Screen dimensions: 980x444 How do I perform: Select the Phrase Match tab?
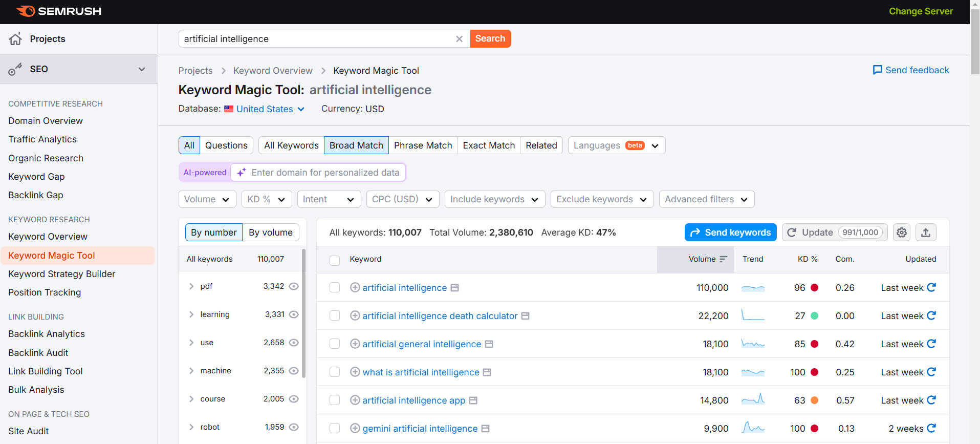pos(423,145)
